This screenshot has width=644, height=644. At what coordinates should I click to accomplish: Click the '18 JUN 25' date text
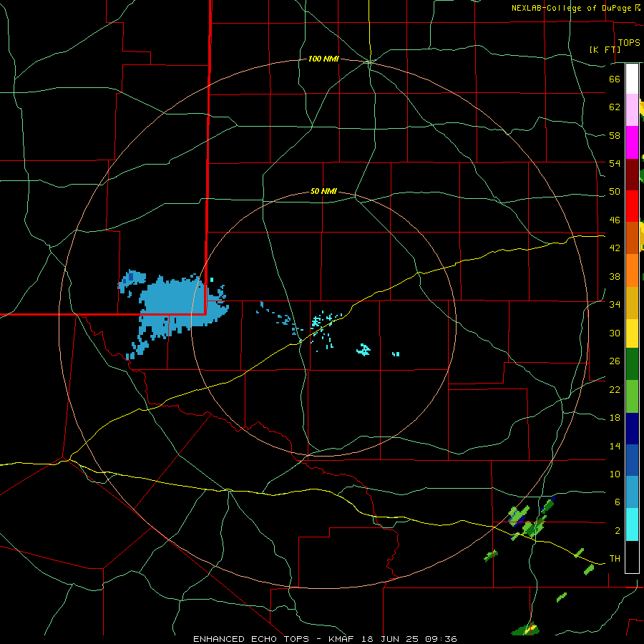[x=391, y=639]
